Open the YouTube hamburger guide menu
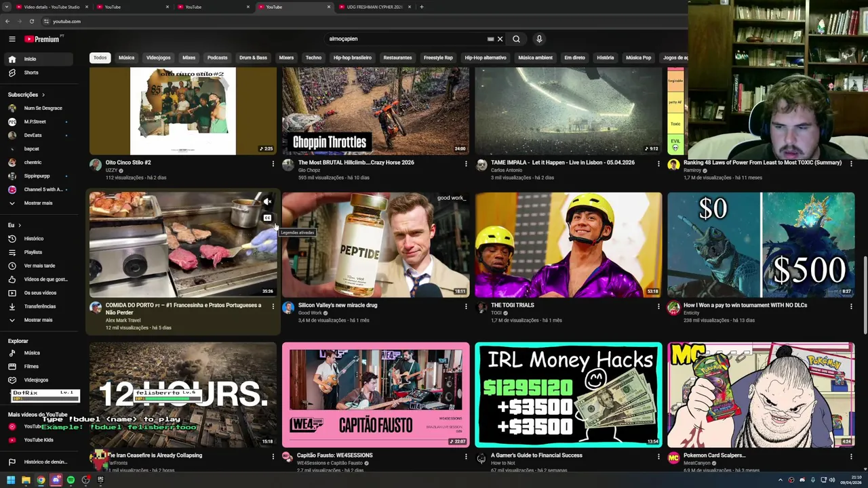The width and height of the screenshot is (868, 488). 12,39
